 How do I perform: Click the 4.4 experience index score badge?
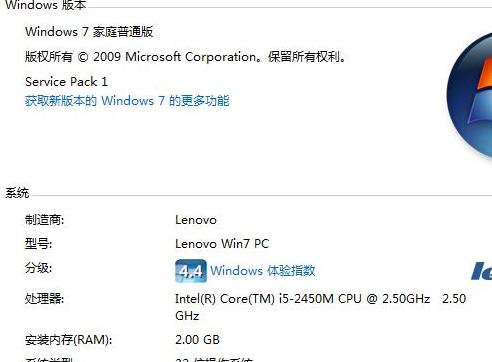click(x=191, y=271)
